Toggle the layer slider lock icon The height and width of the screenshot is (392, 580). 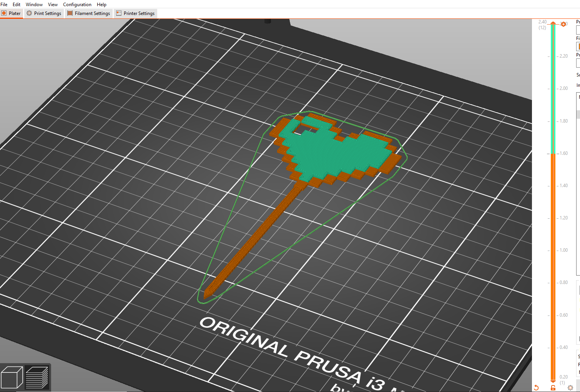(553, 388)
